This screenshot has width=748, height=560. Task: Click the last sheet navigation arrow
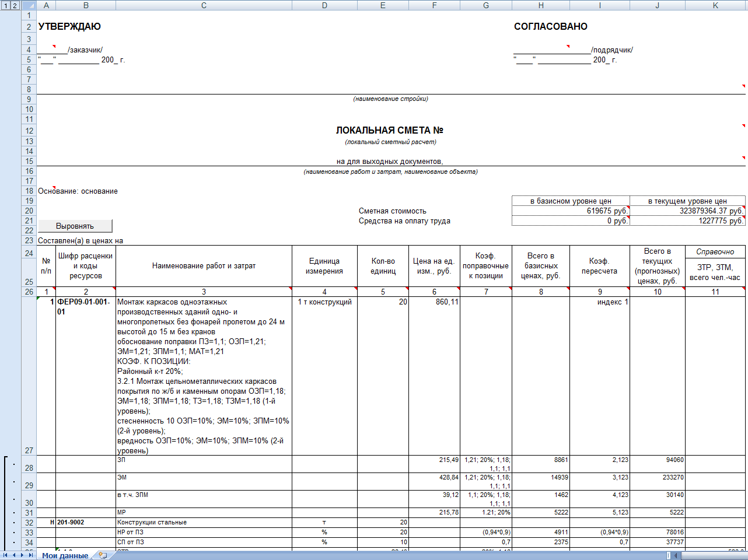31,555
